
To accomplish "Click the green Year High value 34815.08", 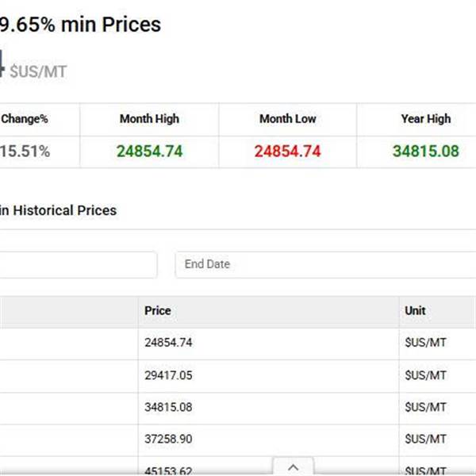I will click(x=425, y=151).
